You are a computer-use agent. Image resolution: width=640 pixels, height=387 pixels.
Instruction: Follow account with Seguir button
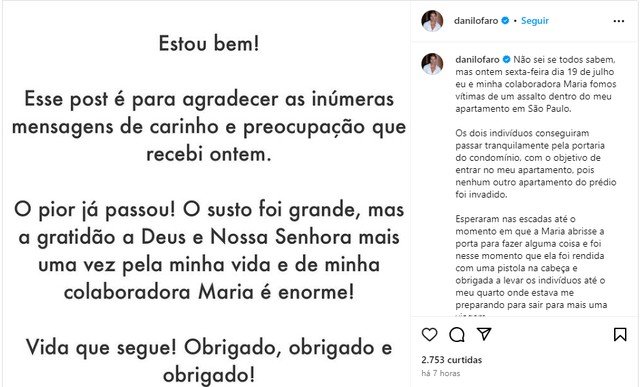click(535, 20)
